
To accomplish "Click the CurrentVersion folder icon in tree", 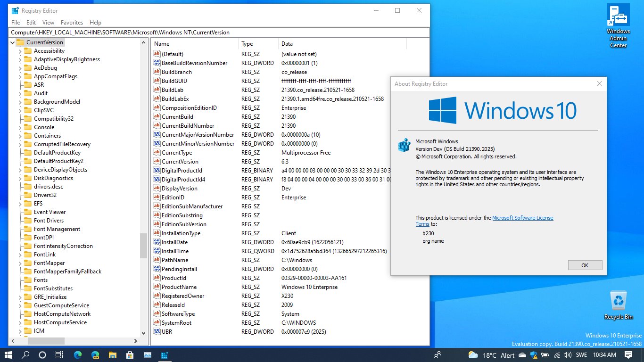I will tap(20, 42).
